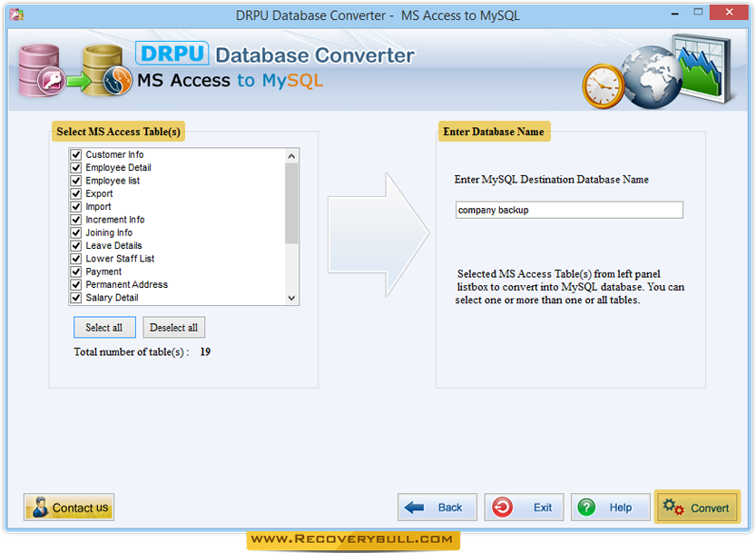Toggle the Leave Details checkbox
756x553 pixels.
75,245
